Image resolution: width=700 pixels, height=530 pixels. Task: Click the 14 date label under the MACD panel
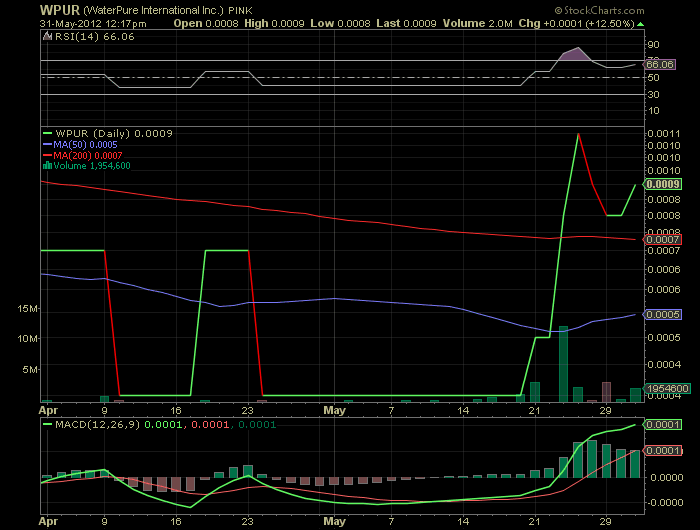(463, 522)
